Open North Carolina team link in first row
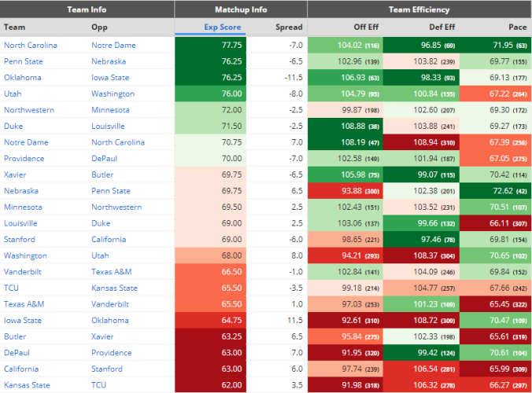This screenshot has width=532, height=393. 31,45
